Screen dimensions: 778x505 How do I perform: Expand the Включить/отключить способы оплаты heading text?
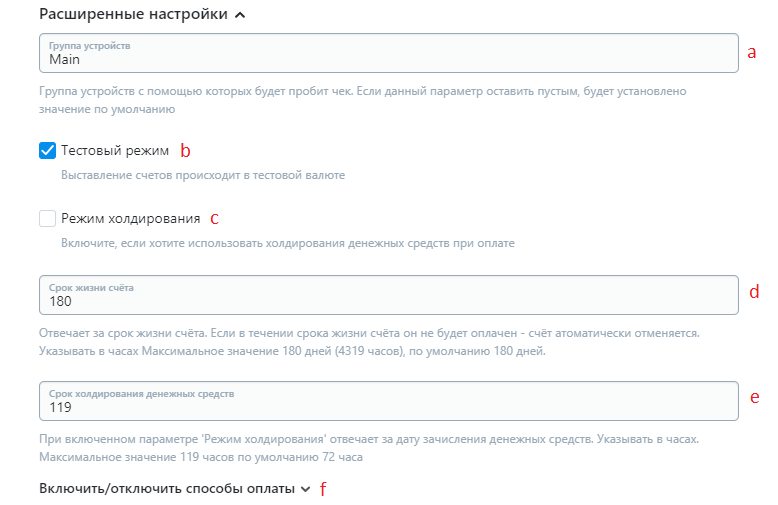click(168, 489)
